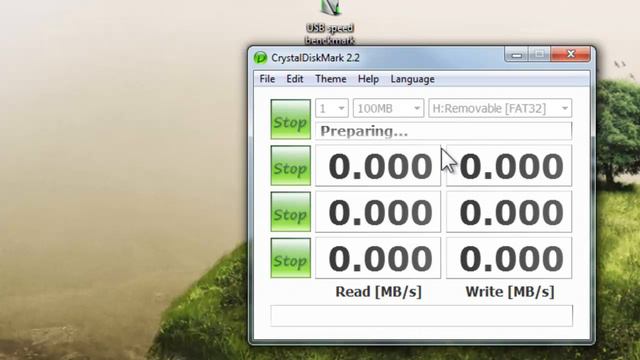Expand the test count dropdown showing 1
This screenshot has width=640, height=360.
click(x=332, y=108)
